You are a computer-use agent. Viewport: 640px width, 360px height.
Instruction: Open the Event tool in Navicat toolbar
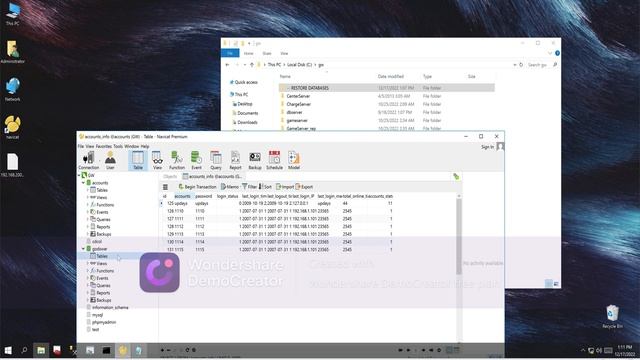(x=196, y=160)
